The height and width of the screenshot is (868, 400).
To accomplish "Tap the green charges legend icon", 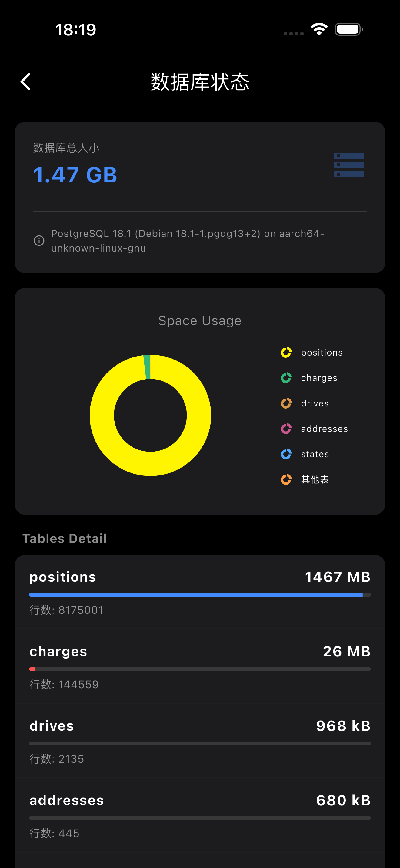I will [x=286, y=378].
